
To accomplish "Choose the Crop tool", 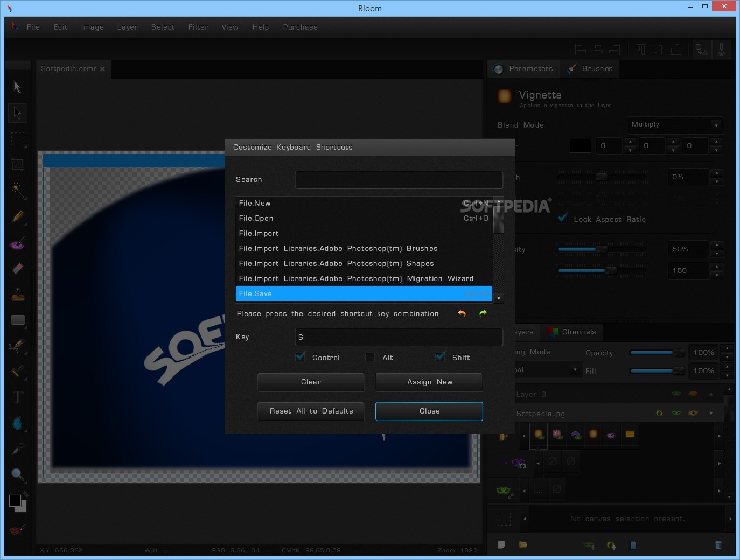I will [x=18, y=165].
